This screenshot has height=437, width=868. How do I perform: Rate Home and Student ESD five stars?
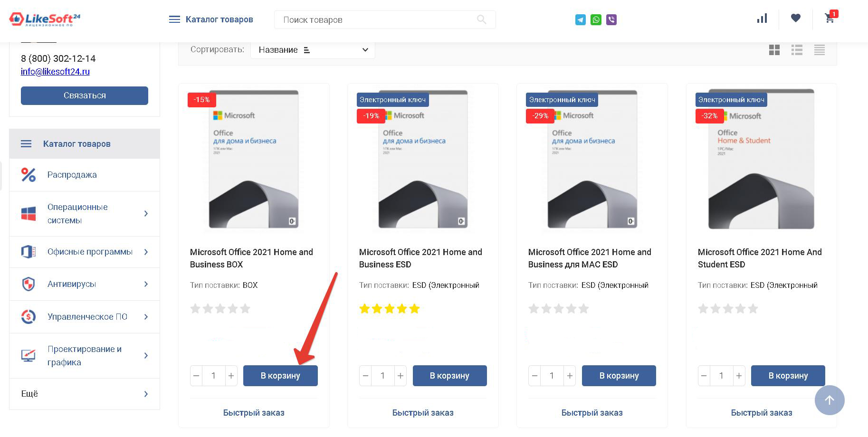point(753,309)
